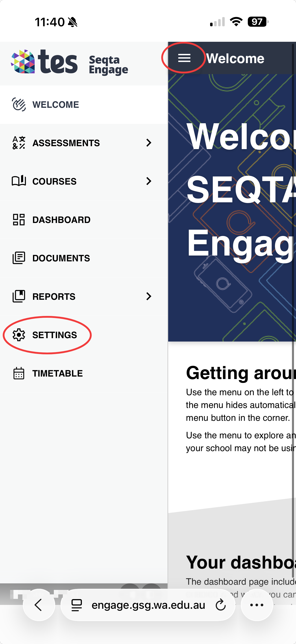Viewport: 296px width, 644px height.
Task: Expand the Courses chevron arrow
Action: (149, 181)
